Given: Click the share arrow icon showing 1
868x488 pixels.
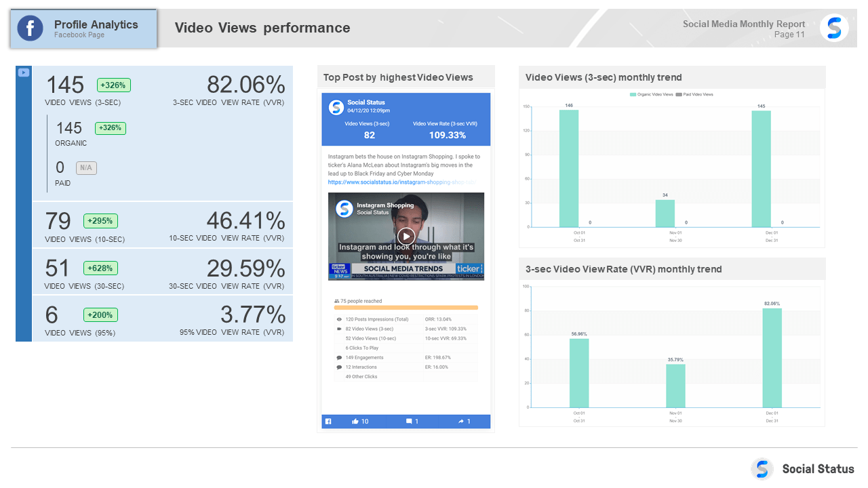Looking at the screenshot, I should (461, 422).
